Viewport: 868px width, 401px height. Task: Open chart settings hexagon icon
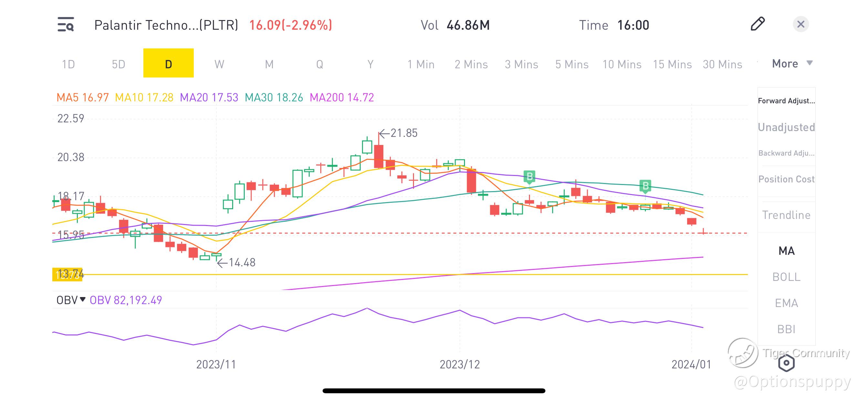pos(786,363)
